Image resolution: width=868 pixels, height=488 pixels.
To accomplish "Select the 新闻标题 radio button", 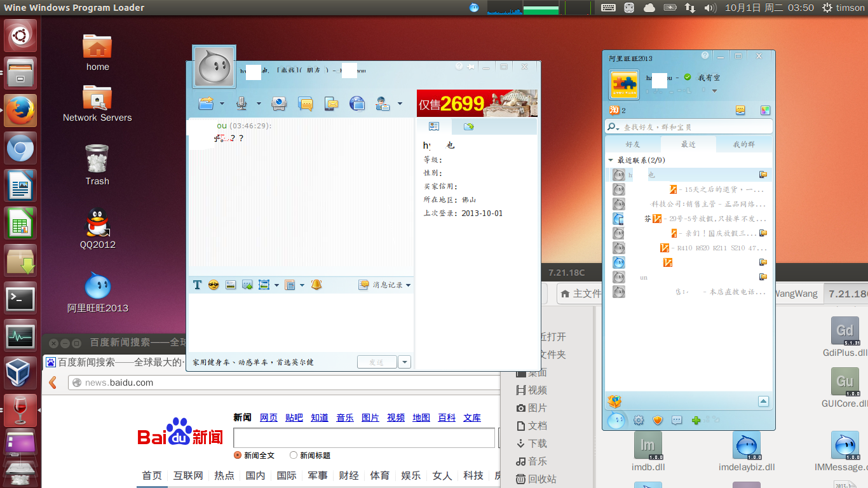I will coord(294,455).
